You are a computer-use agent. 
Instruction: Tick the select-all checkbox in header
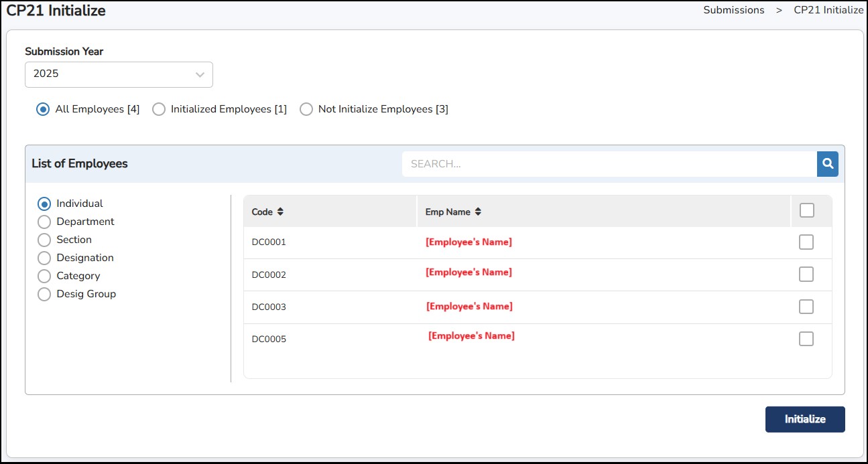point(807,211)
